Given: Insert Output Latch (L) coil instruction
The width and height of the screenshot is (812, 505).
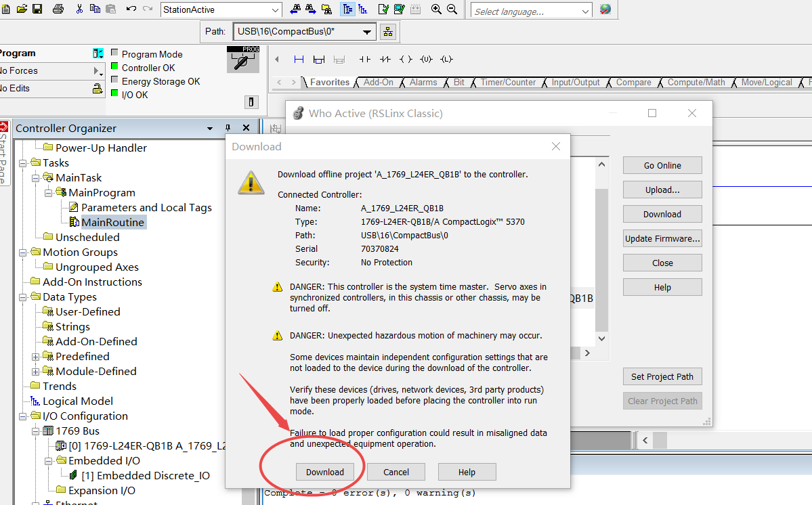Looking at the screenshot, I should pos(446,60).
